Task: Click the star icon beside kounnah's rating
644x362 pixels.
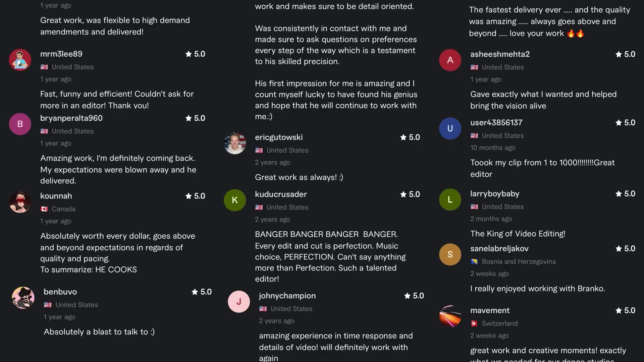Action: coord(189,196)
